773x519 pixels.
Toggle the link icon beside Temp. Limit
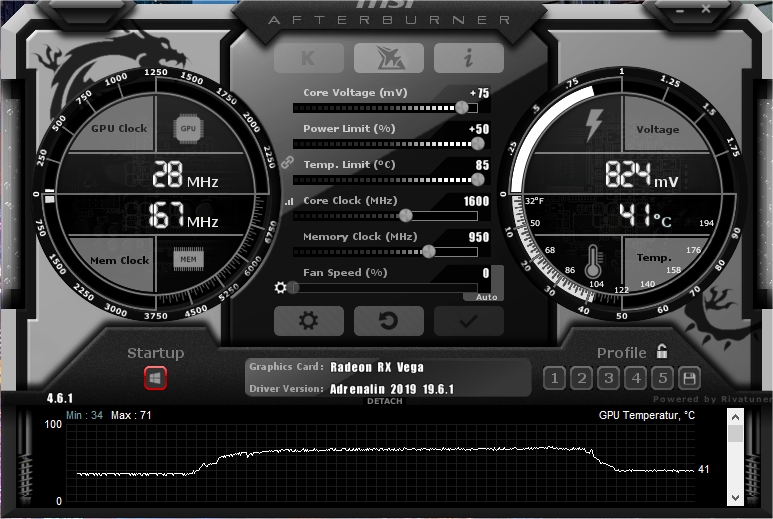(287, 162)
